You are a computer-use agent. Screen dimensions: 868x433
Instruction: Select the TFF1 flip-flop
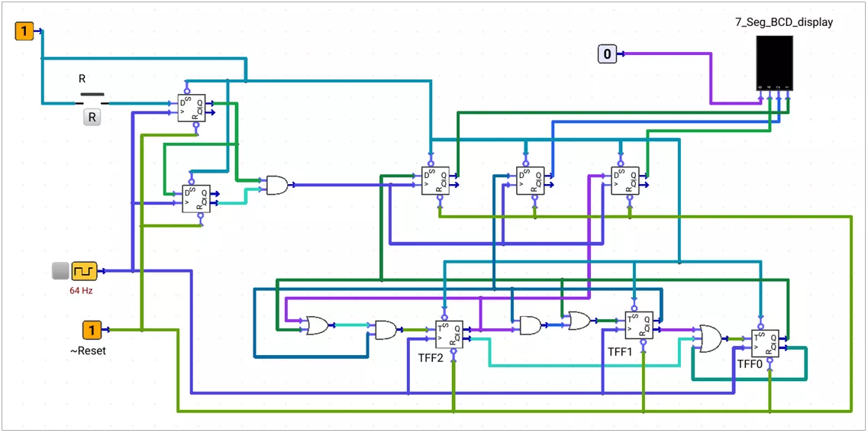[x=638, y=325]
